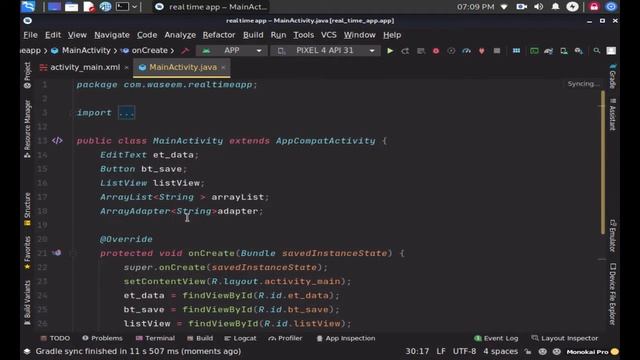Click the Stop square icon in toolbar
The image size is (640, 360).
[497, 51]
